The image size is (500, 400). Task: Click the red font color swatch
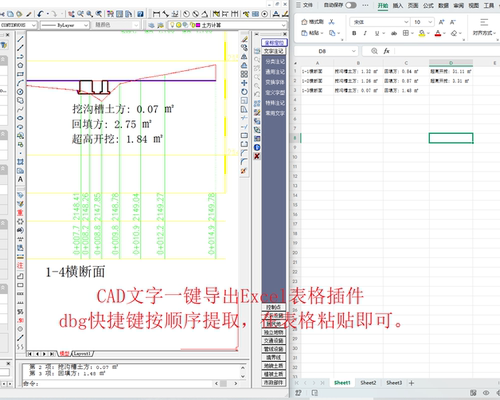tap(438, 33)
